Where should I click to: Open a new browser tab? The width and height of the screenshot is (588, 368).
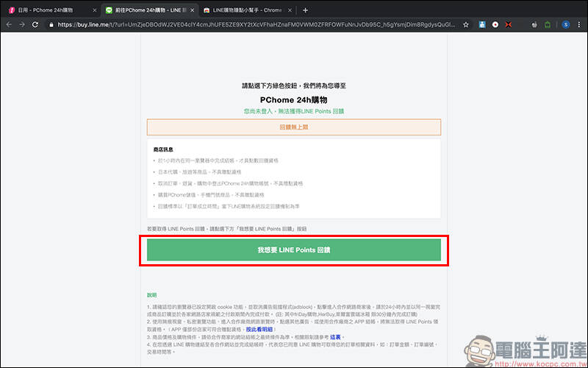click(x=305, y=10)
